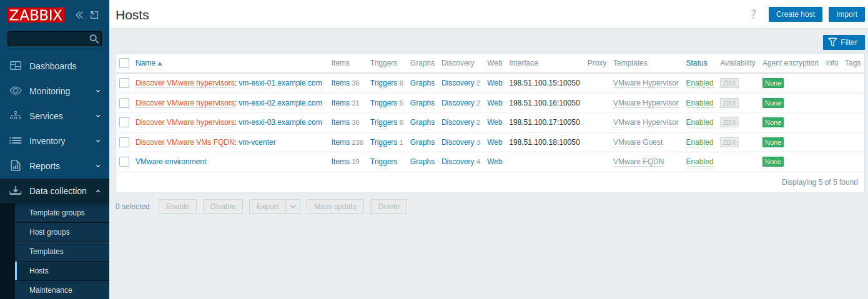Check the VMware environment host checkbox
The height and width of the screenshot is (299, 868).
[124, 162]
